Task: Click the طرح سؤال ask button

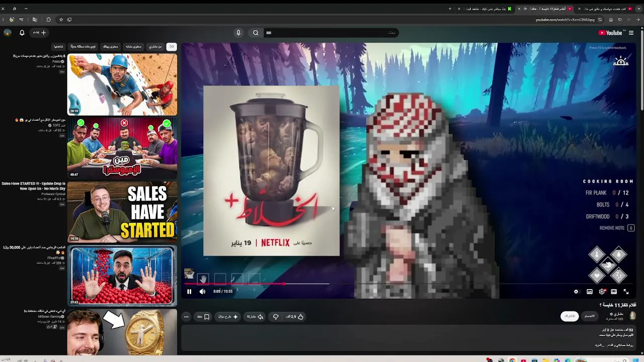Action: (x=228, y=317)
